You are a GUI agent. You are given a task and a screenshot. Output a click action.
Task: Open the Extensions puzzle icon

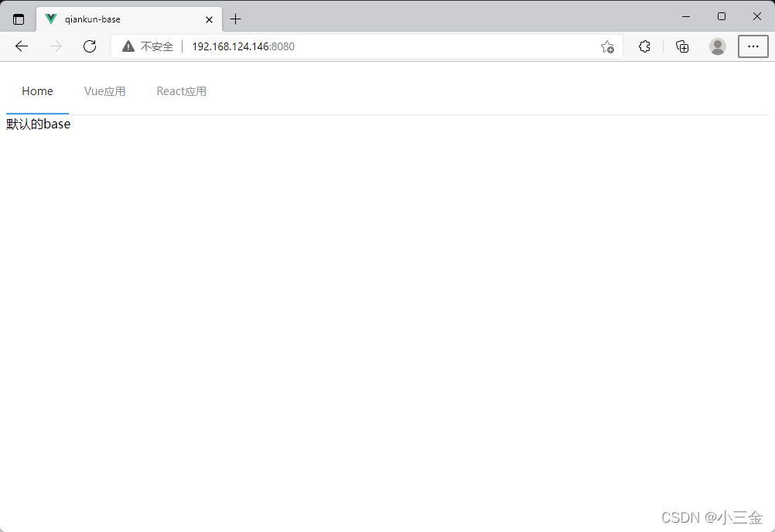click(x=644, y=46)
